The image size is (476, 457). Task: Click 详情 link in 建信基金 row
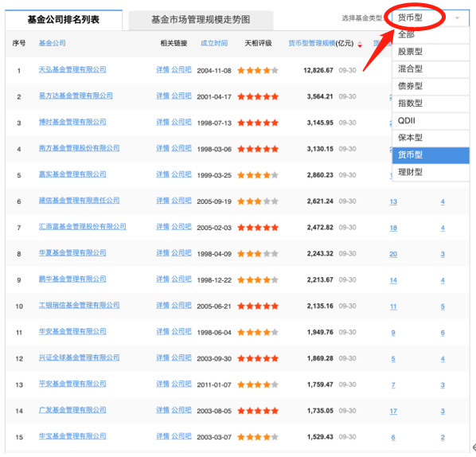[162, 201]
